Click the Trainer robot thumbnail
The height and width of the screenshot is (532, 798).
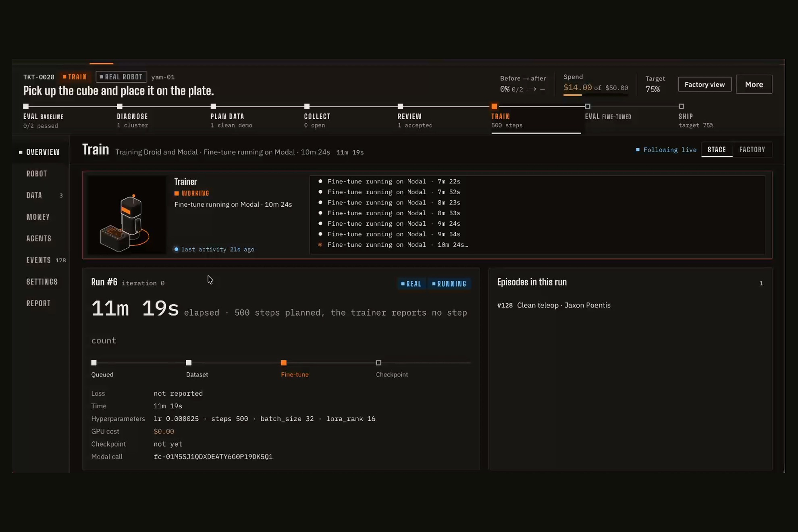click(x=127, y=215)
